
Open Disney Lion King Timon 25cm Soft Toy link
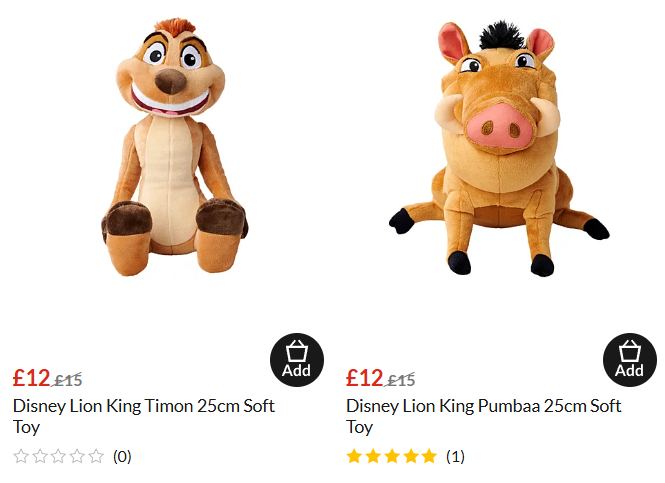coord(143,407)
